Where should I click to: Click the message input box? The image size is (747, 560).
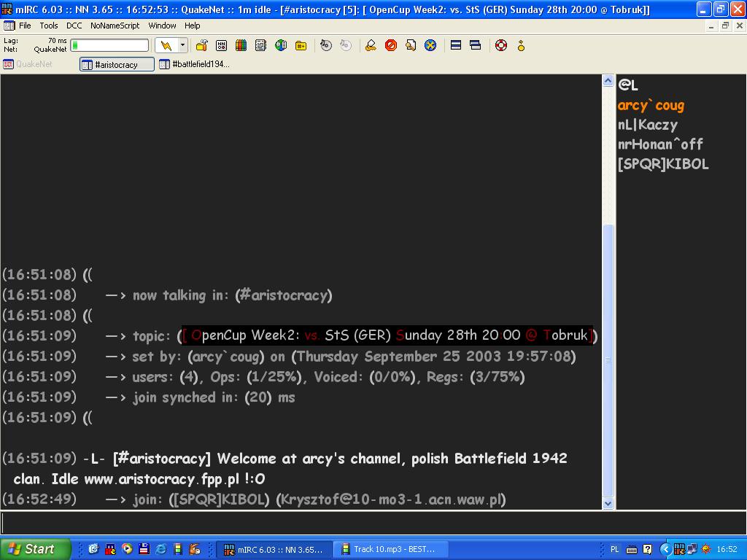365,523
